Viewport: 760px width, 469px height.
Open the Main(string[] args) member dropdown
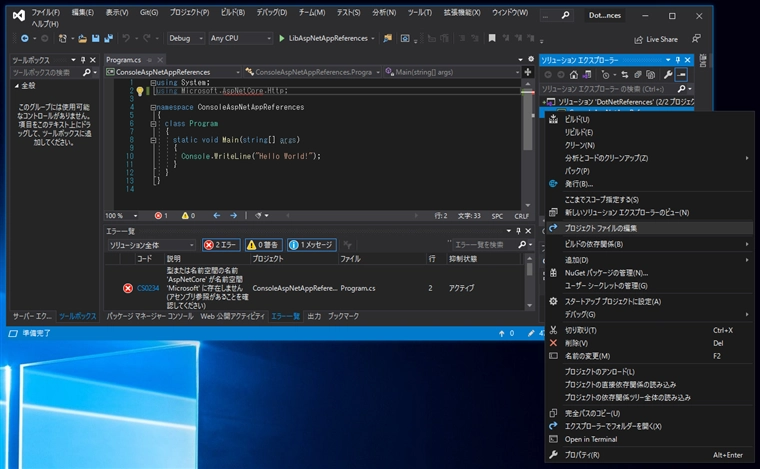click(x=452, y=72)
